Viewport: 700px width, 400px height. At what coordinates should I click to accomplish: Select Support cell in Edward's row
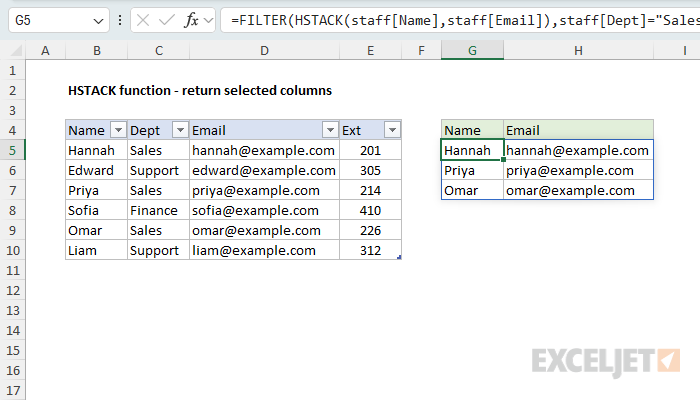[x=158, y=171]
